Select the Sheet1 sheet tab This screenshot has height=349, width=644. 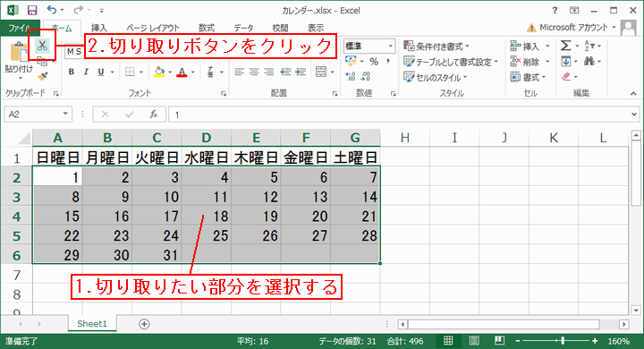pos(92,324)
